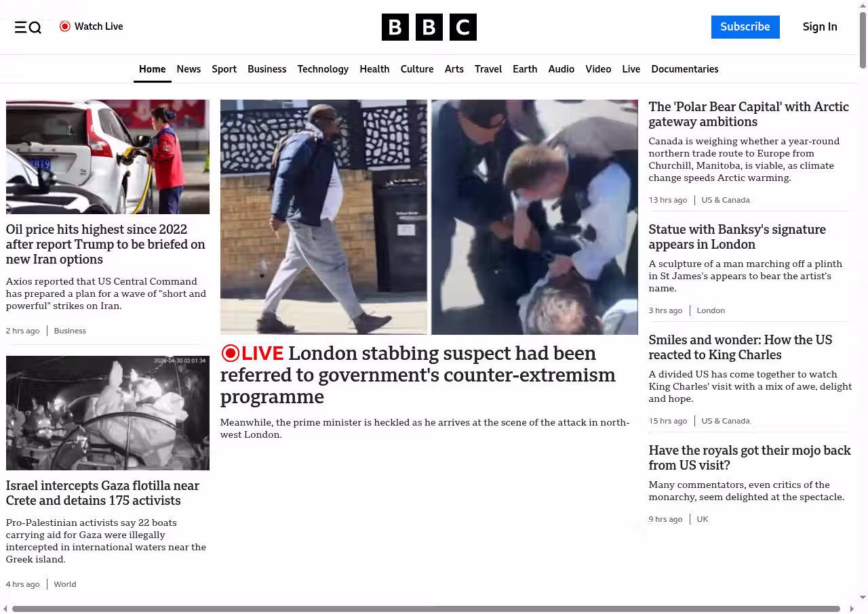Go to the Sport section

pyautogui.click(x=224, y=69)
